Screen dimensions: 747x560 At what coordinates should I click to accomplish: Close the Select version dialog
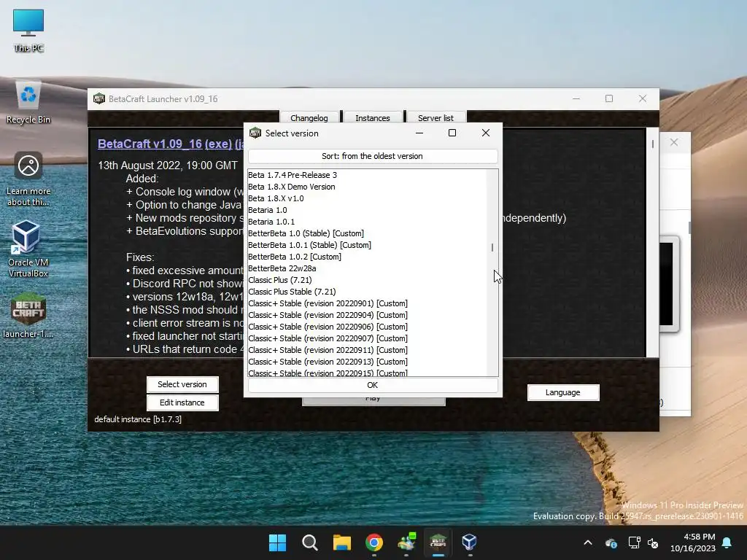tap(485, 133)
